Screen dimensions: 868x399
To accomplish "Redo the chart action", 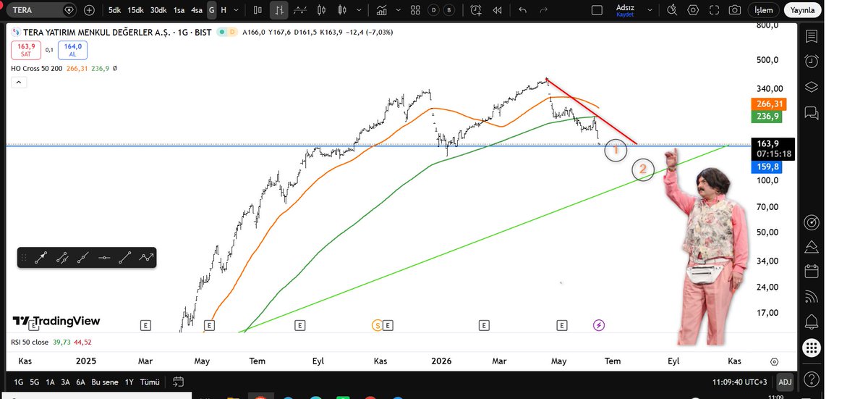I will click(543, 10).
